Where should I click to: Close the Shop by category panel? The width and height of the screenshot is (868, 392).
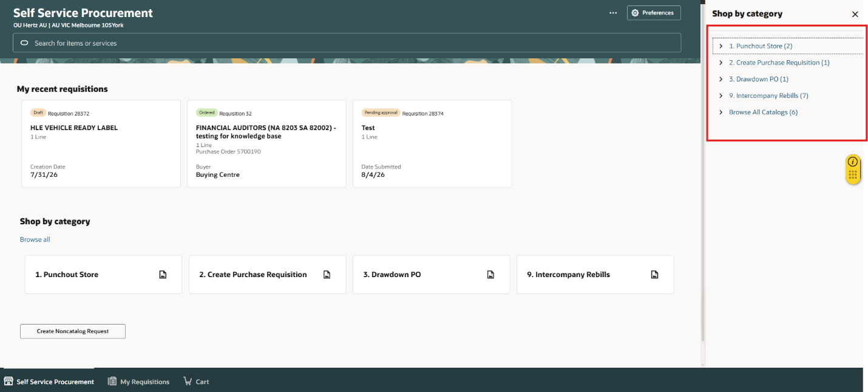coord(855,14)
